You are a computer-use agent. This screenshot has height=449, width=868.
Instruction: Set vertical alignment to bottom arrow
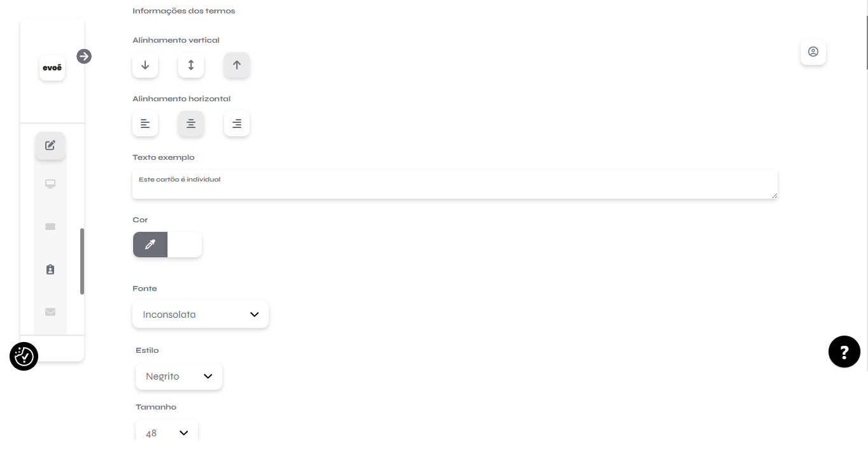pos(145,65)
